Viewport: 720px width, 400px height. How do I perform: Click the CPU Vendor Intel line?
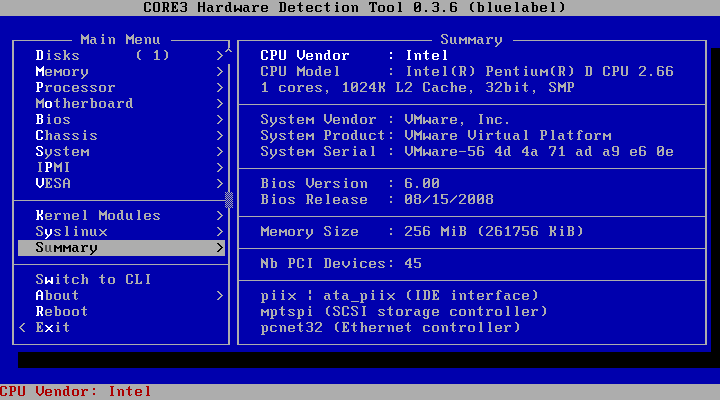pyautogui.click(x=354, y=56)
